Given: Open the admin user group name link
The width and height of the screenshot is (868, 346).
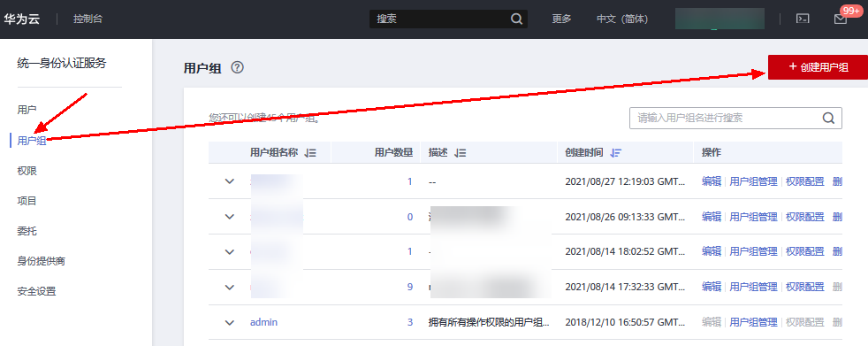Looking at the screenshot, I should click(263, 322).
